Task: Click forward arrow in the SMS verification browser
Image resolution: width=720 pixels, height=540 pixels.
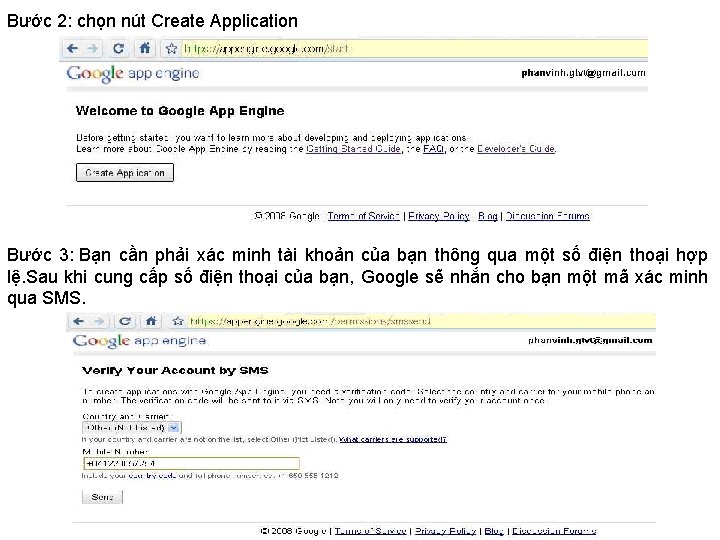Action: [99, 321]
